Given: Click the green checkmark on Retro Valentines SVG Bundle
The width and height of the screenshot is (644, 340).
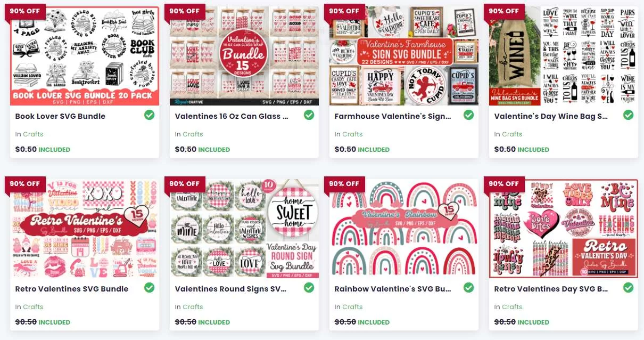Looking at the screenshot, I should [149, 288].
